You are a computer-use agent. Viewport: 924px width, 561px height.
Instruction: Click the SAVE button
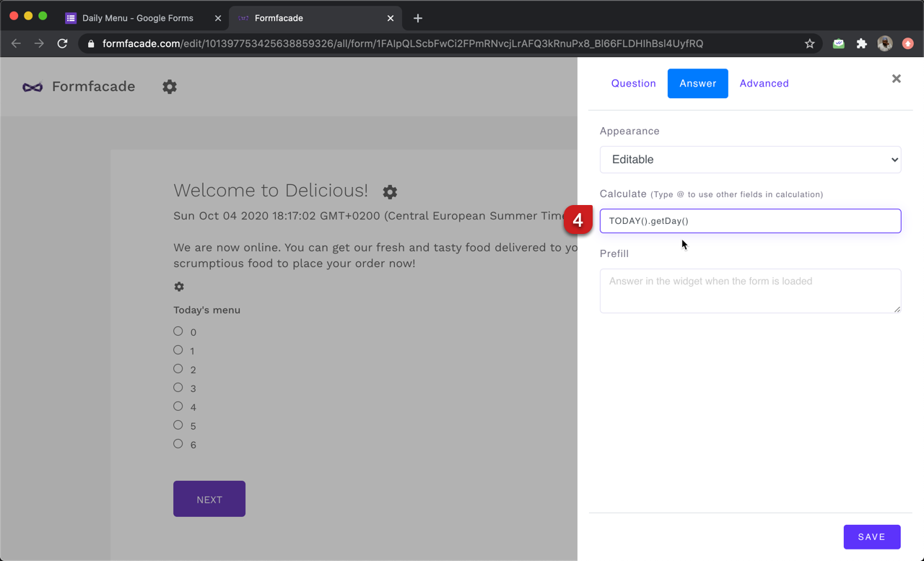(871, 536)
